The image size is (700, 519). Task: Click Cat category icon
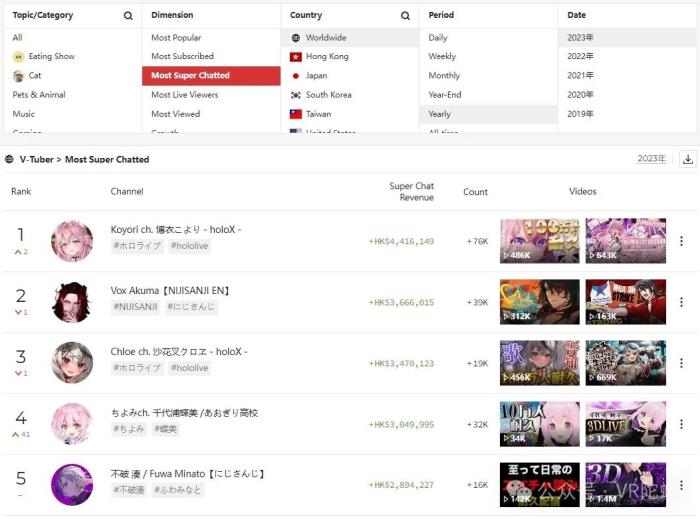click(x=18, y=76)
